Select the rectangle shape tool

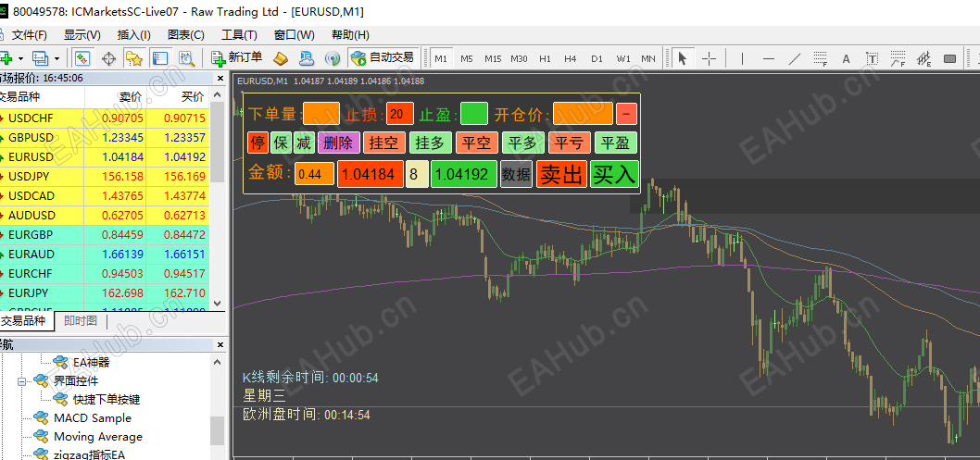pos(950,58)
